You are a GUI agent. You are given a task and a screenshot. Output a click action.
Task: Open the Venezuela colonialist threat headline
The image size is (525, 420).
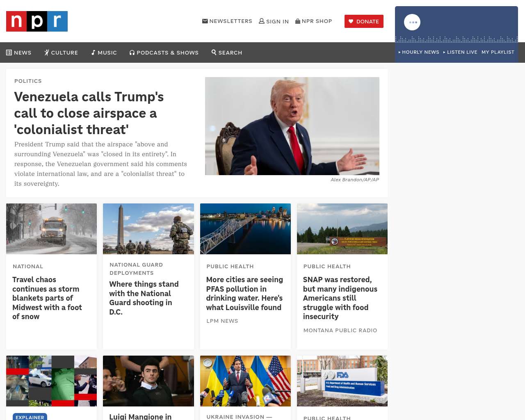pyautogui.click(x=89, y=113)
